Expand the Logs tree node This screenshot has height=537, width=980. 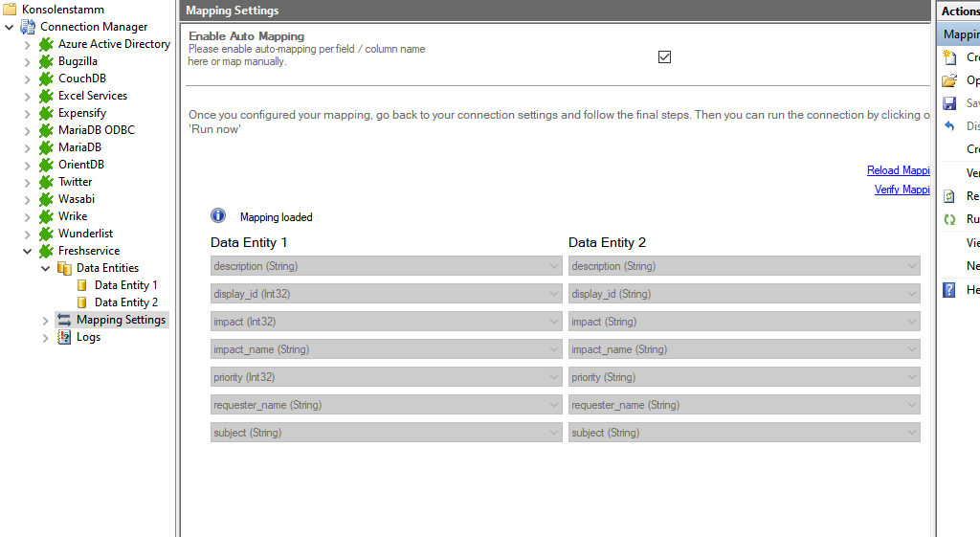coord(45,337)
